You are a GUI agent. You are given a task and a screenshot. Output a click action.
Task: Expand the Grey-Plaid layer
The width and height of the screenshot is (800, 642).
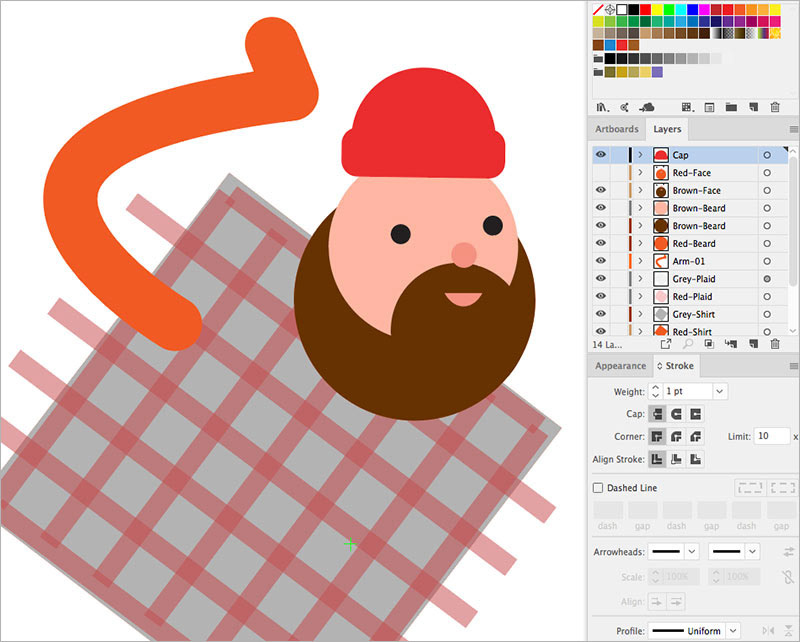pos(640,279)
